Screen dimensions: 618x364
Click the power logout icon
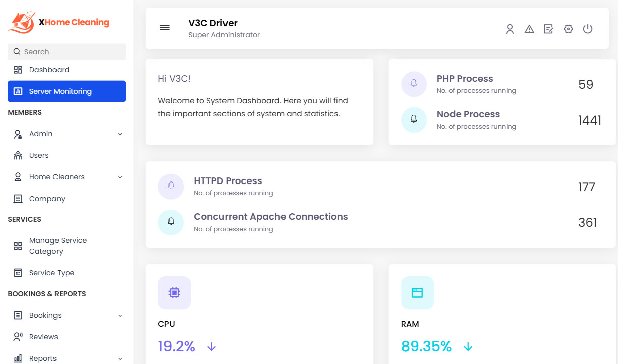click(588, 29)
